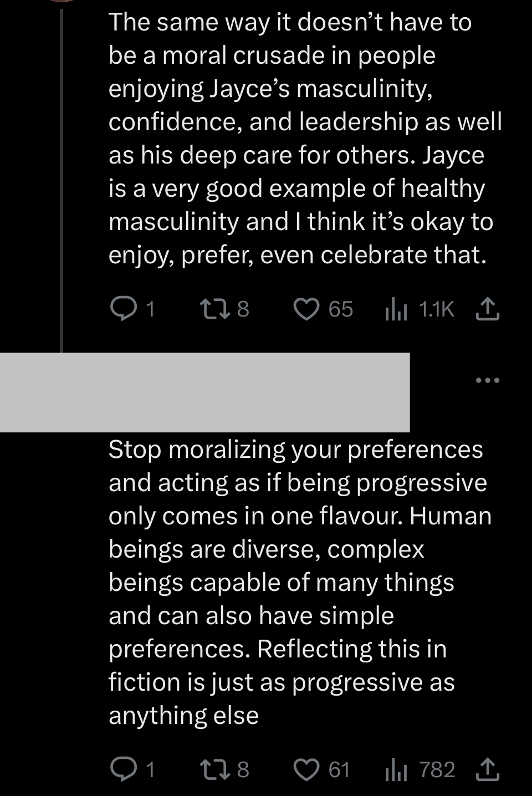Viewport: 532px width, 796px height.
Task: Reply to the 'Stop moralizing' tweet
Action: [123, 769]
